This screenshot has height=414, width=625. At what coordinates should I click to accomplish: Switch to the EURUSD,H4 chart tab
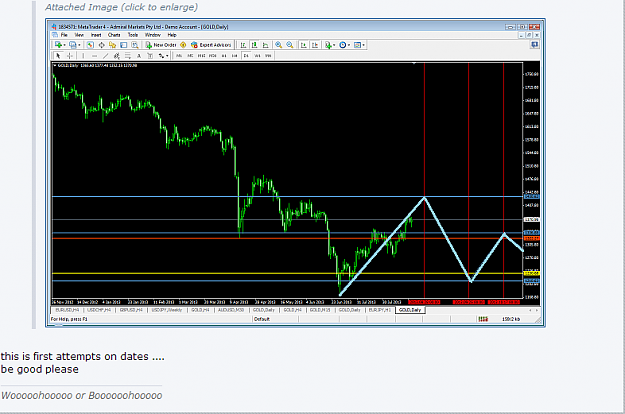(67, 310)
